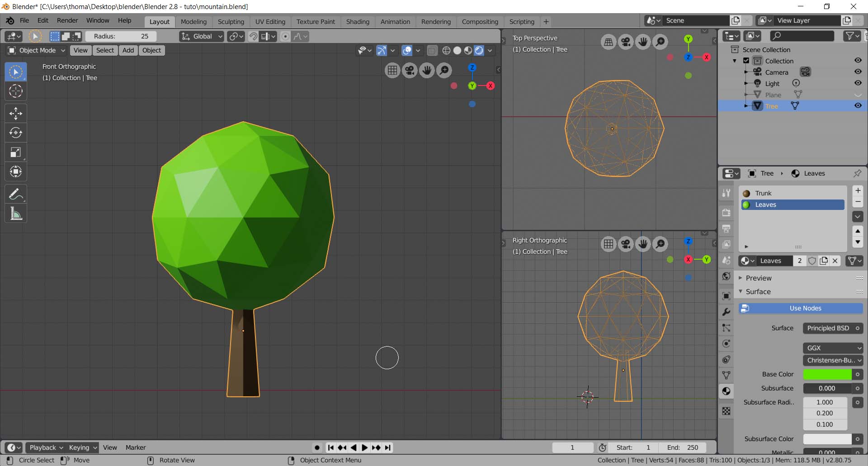Viewport: 868px width, 466px height.
Task: Activate the Annotate pencil tool
Action: tap(16, 195)
